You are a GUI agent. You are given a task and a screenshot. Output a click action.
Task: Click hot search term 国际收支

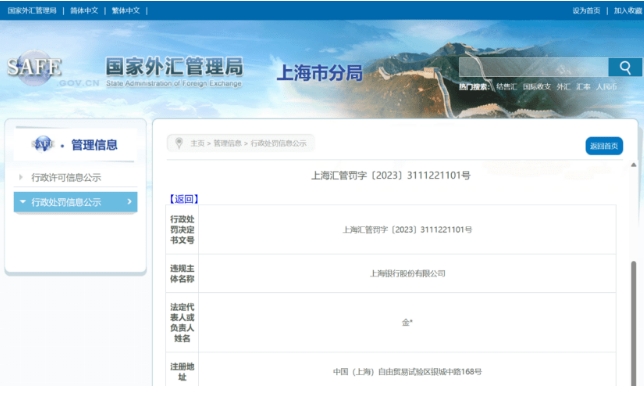(x=537, y=87)
